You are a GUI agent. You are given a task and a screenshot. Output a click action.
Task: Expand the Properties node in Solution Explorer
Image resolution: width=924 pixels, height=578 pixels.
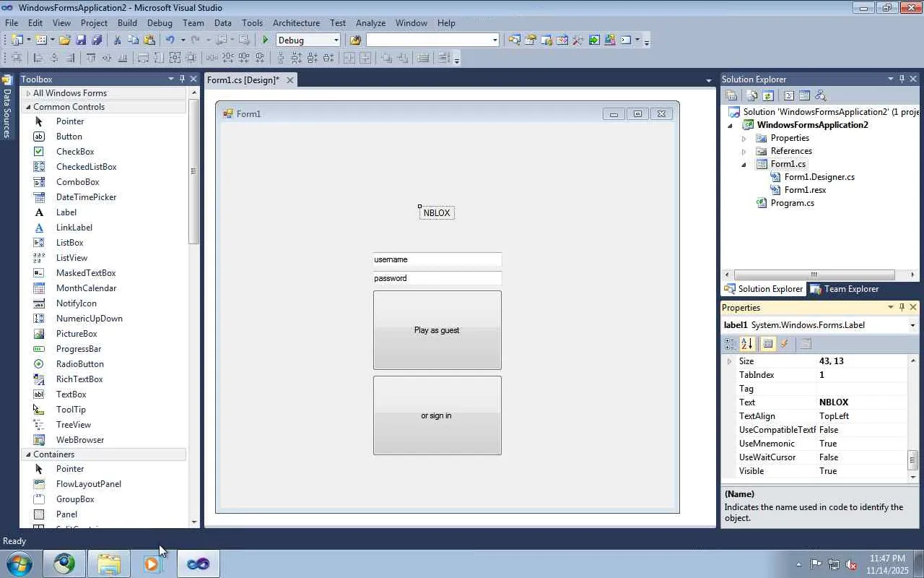click(x=744, y=138)
